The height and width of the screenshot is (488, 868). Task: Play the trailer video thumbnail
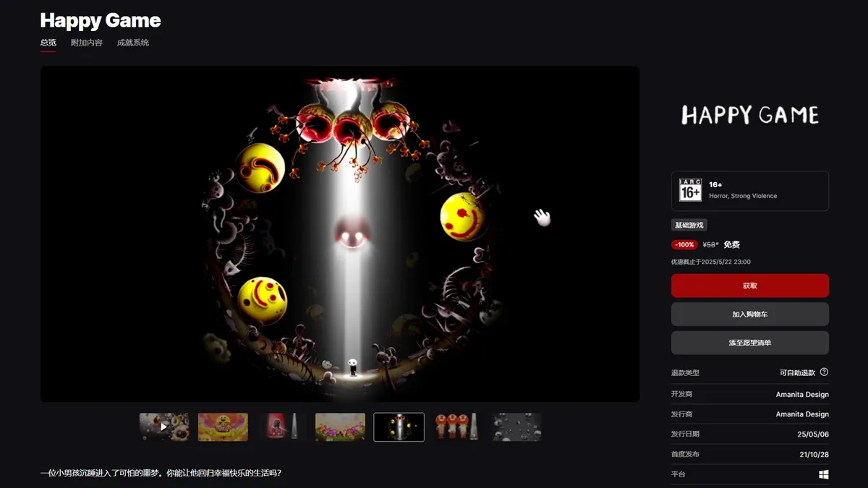click(164, 427)
